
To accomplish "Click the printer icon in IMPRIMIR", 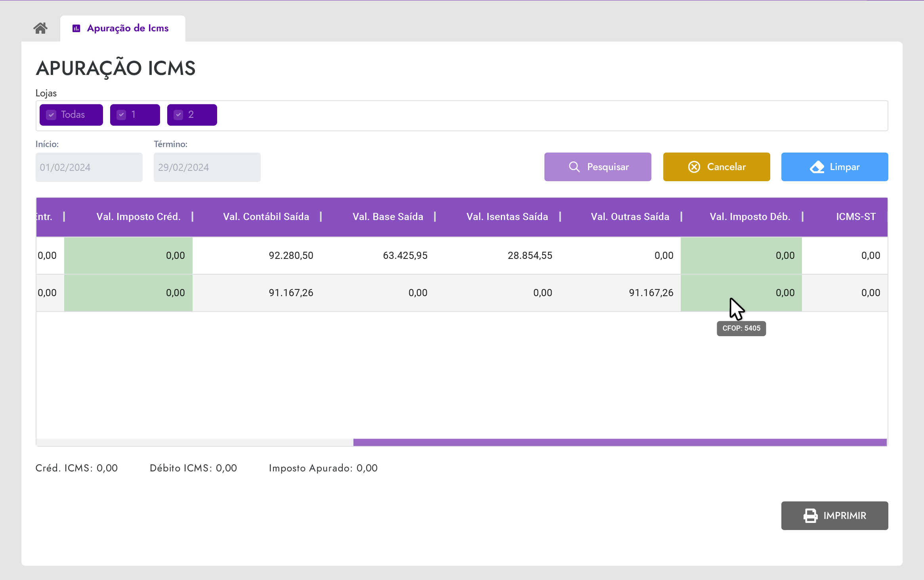I will tap(810, 515).
